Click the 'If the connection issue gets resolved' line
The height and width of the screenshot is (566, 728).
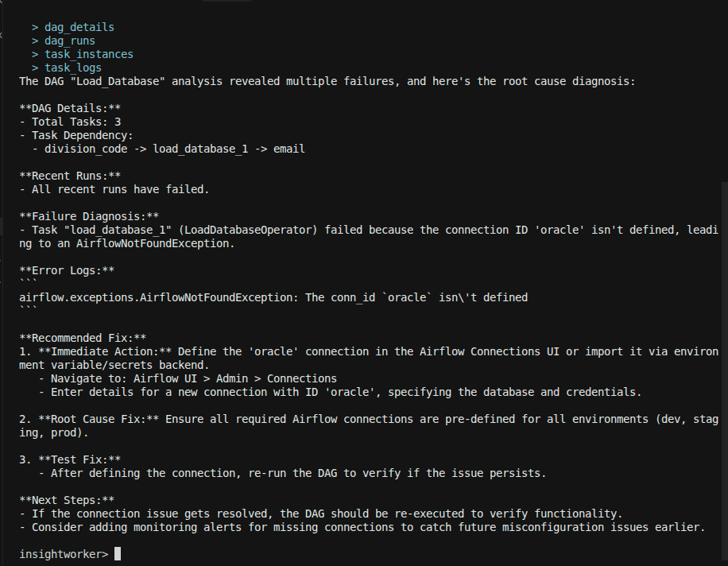321,514
